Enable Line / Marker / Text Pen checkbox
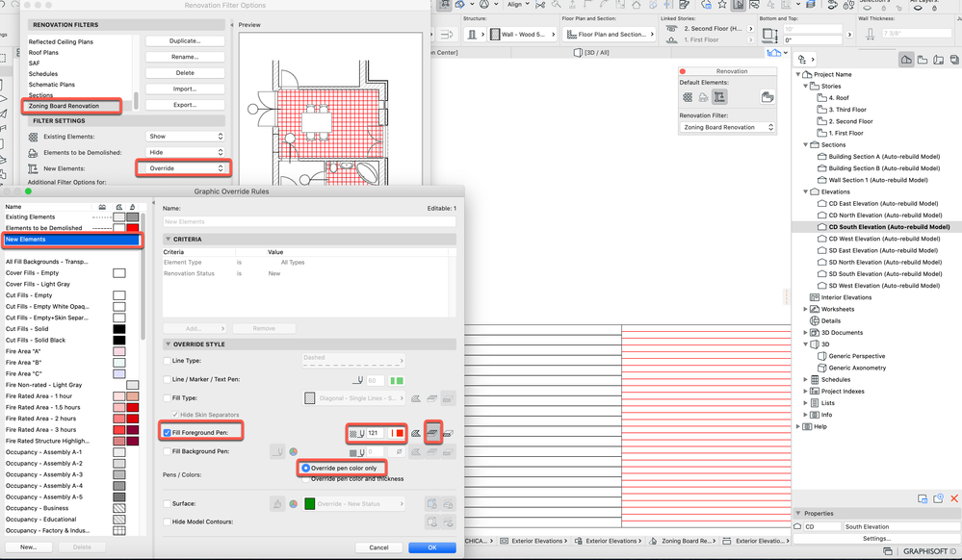Image resolution: width=962 pixels, height=560 pixels. pyautogui.click(x=168, y=380)
